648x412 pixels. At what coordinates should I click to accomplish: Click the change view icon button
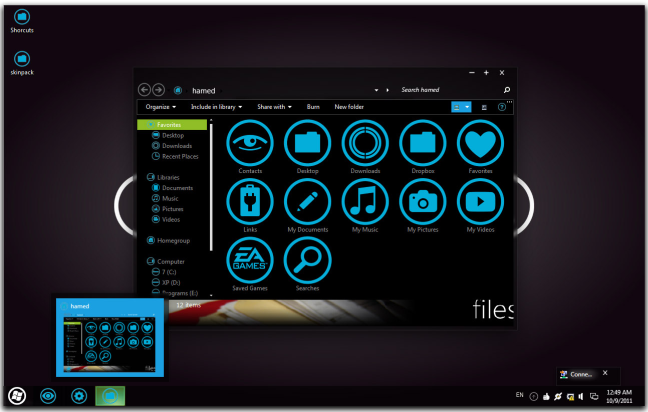[456, 107]
